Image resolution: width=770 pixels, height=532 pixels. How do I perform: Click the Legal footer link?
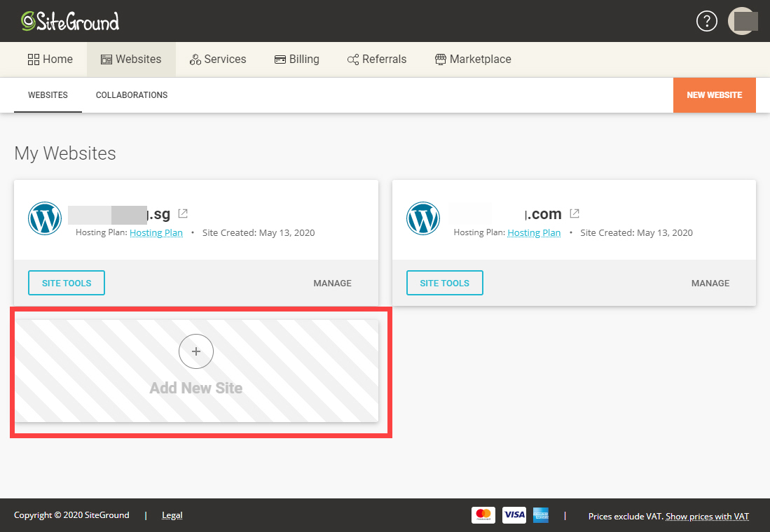(172, 515)
